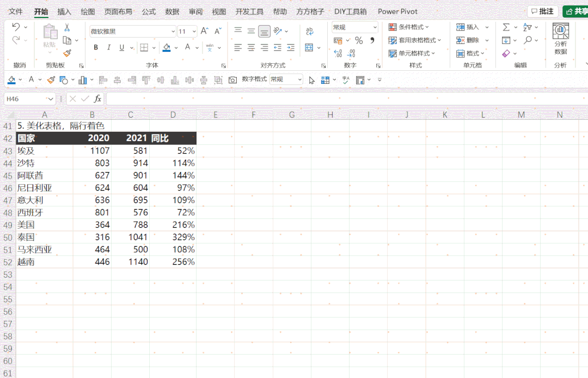
Task: Expand fill color dropdown arrow in ribbon
Action: (176, 47)
